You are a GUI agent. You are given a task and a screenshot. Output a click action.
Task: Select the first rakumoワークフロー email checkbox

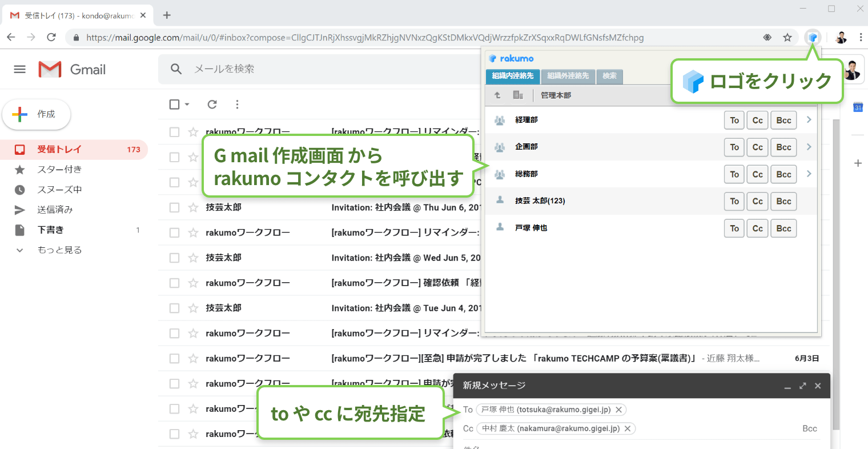pyautogui.click(x=174, y=132)
